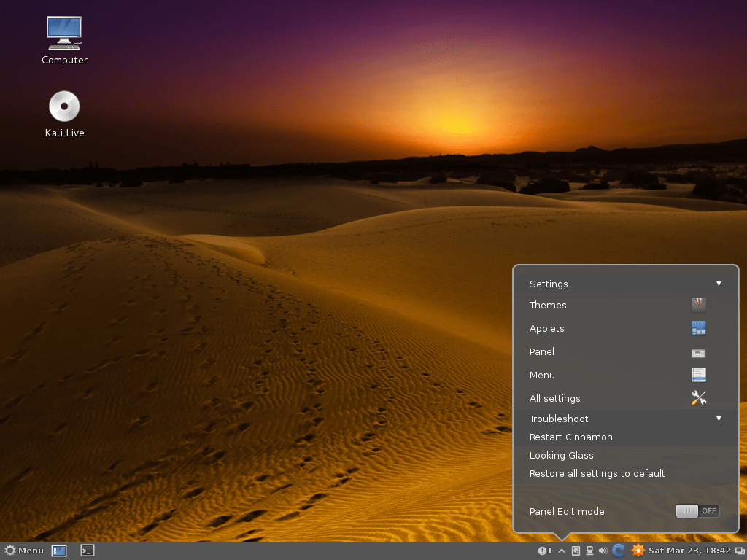Image resolution: width=747 pixels, height=560 pixels.
Task: Click the show desktop icon next to Menu
Action: click(58, 551)
